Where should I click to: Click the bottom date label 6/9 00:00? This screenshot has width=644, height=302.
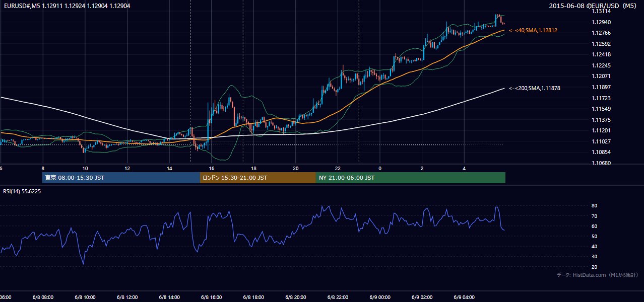[380, 297]
